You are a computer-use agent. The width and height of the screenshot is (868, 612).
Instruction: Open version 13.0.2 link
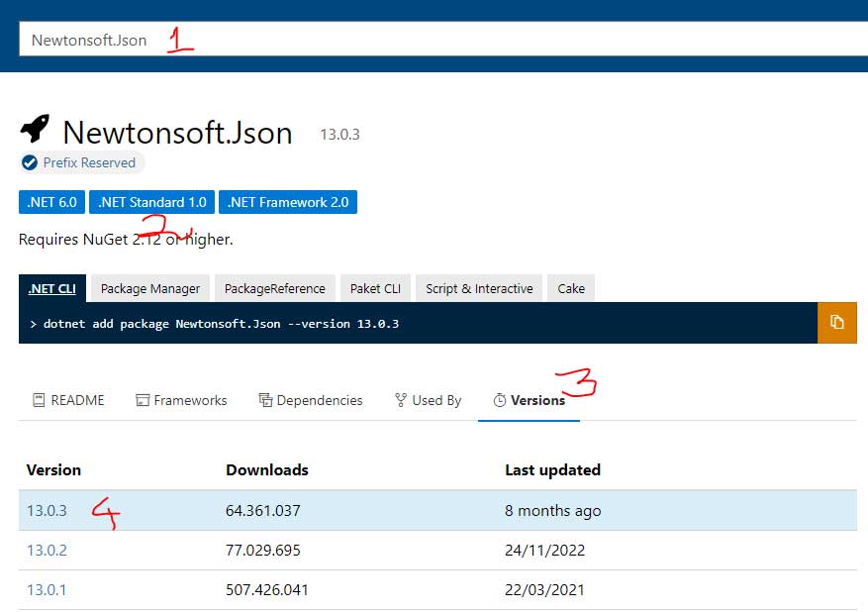pos(47,550)
